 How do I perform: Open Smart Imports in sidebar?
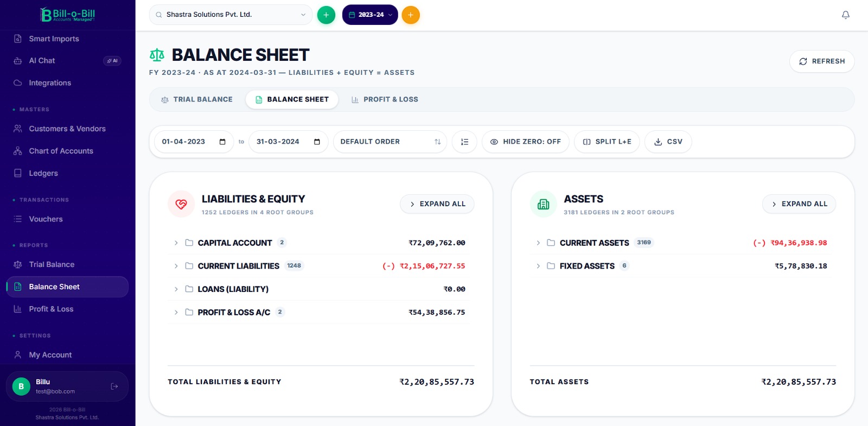(x=67, y=39)
